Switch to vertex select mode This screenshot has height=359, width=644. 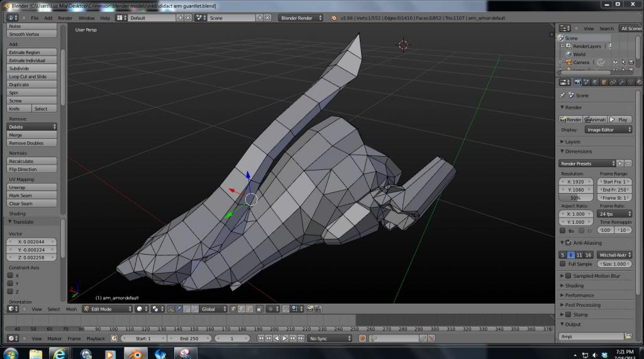pos(233,309)
